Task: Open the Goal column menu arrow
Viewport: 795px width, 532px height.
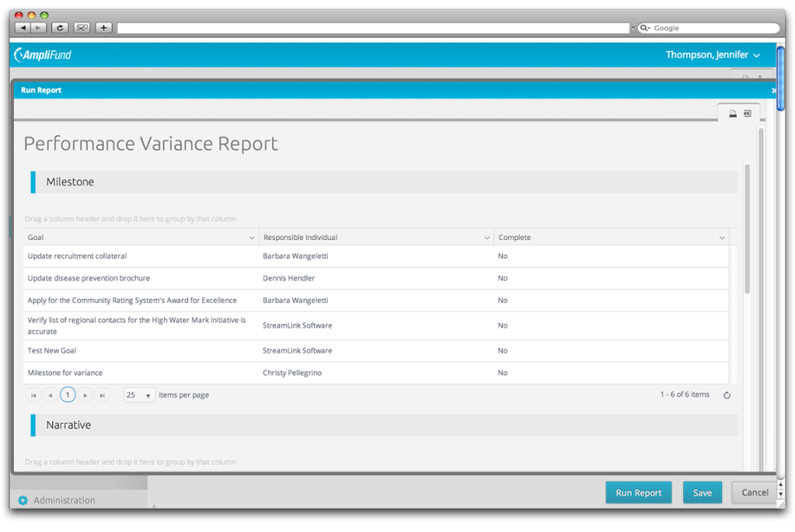Action: (252, 237)
